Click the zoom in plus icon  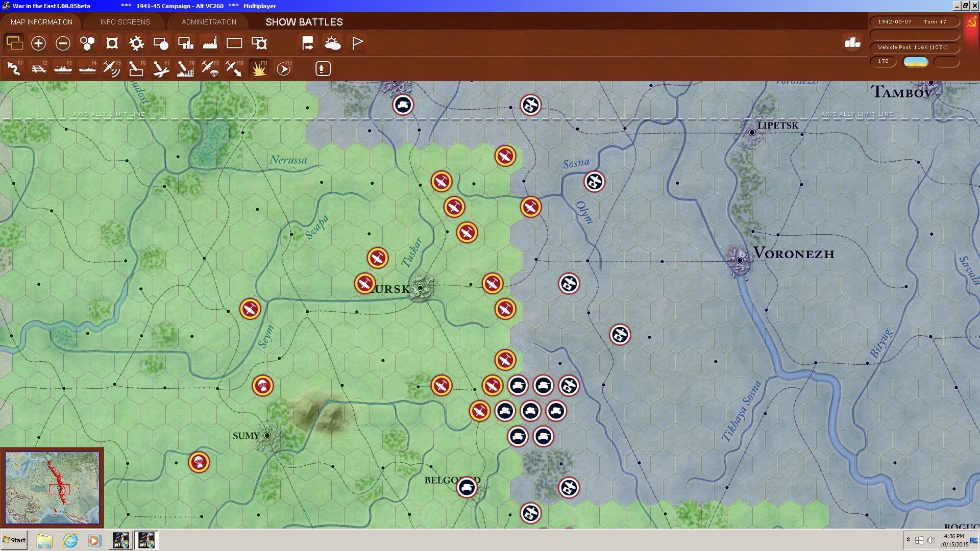[38, 43]
